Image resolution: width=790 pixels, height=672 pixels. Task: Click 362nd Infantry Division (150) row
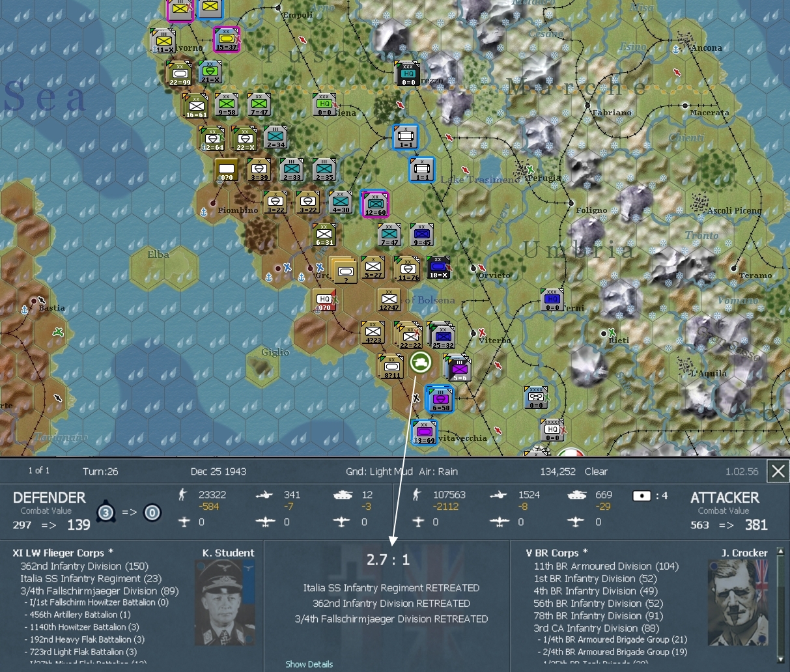tap(84, 566)
